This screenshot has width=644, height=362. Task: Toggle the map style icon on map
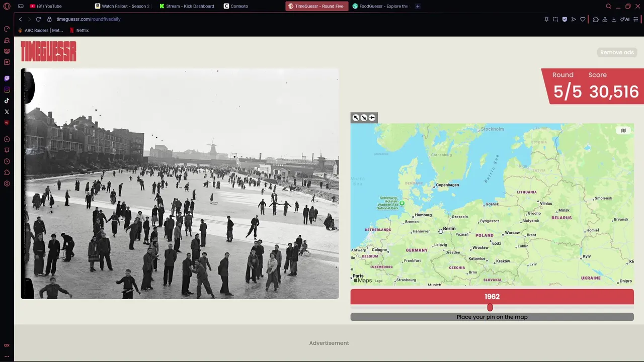pos(623,131)
